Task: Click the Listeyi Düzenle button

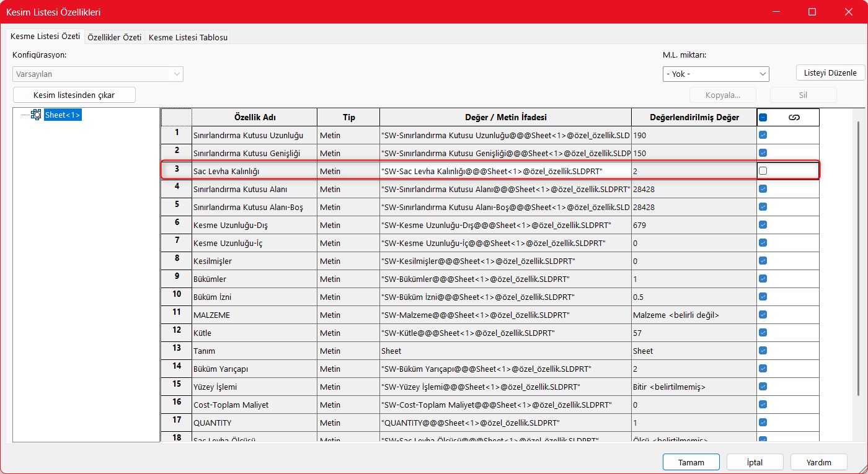Action: pos(830,72)
